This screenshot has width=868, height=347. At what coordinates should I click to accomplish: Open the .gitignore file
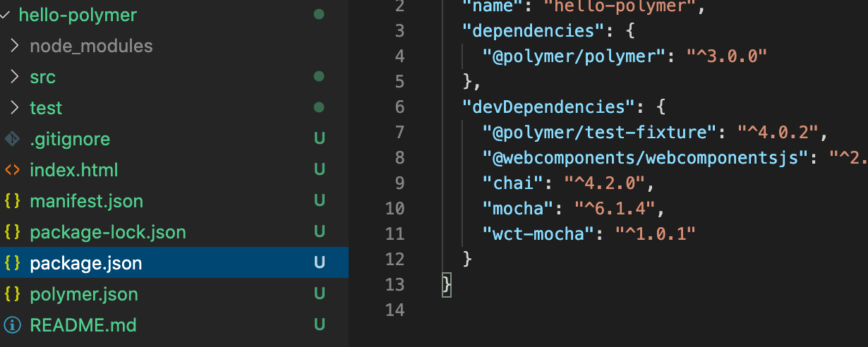pos(70,139)
